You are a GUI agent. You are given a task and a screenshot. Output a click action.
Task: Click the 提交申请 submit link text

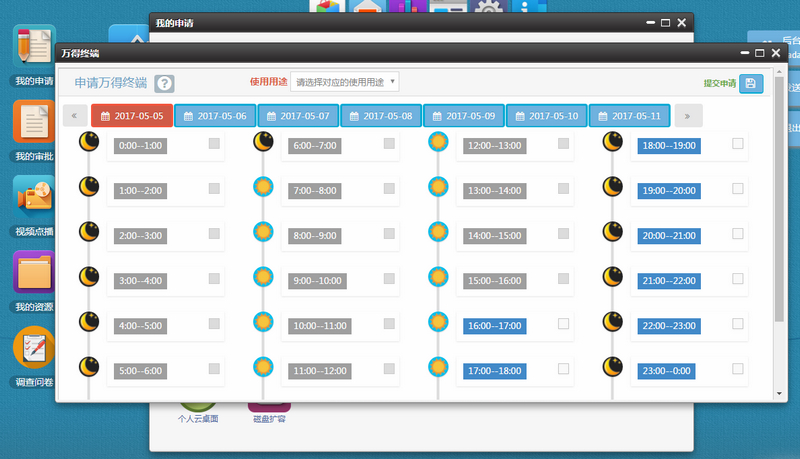720,84
